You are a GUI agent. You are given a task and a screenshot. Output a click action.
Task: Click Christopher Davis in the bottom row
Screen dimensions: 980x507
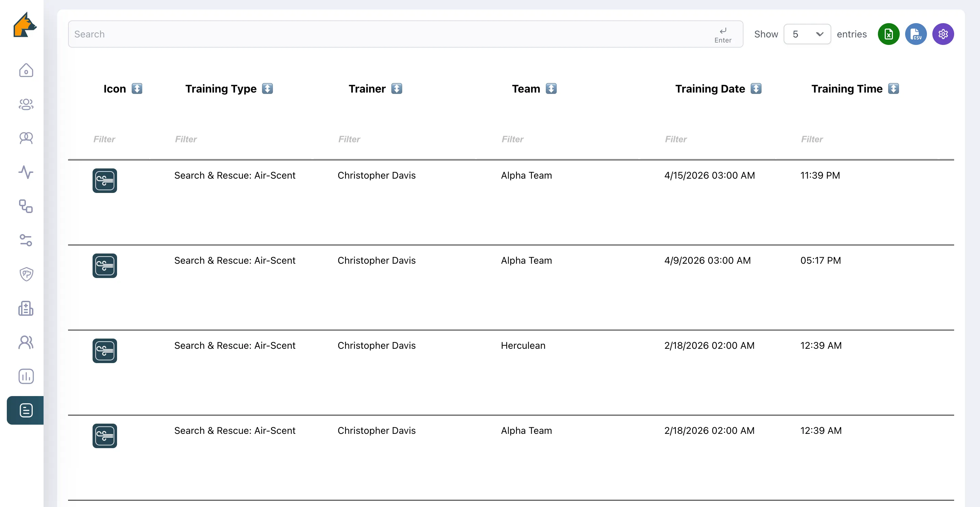pos(377,430)
